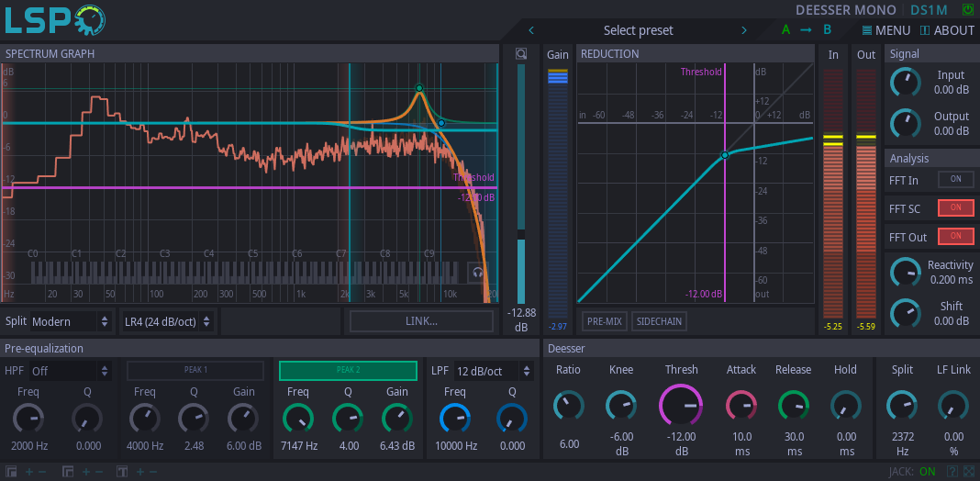
Task: Click spectrum zoom vertical fader
Action: (521, 184)
